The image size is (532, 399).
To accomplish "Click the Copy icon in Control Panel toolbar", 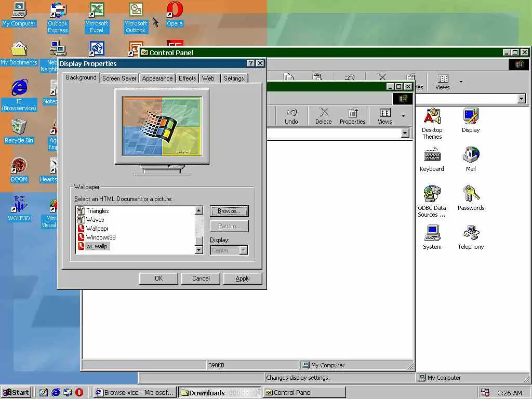I will click(288, 77).
